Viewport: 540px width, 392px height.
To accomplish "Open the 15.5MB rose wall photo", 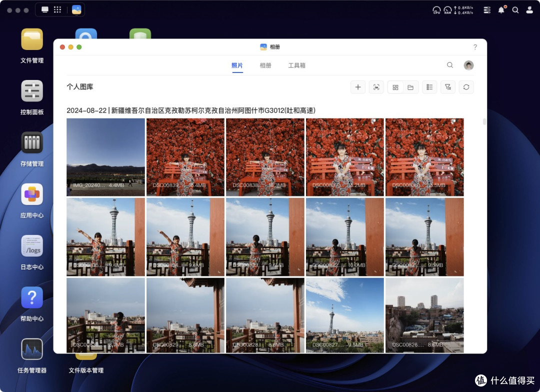I will pyautogui.click(x=424, y=157).
